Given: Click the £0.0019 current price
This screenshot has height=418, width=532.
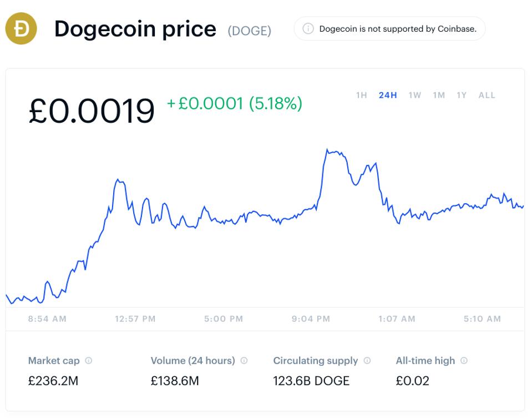Looking at the screenshot, I should tap(92, 110).
